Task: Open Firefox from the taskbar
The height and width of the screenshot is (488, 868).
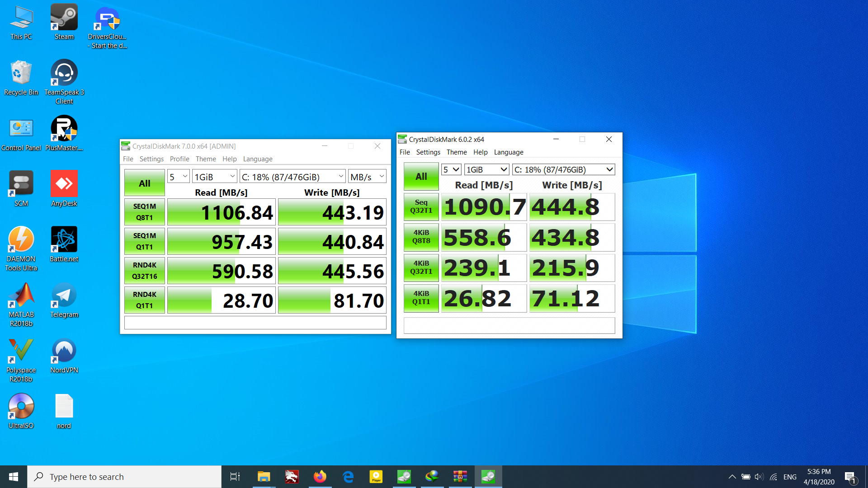Action: click(320, 477)
